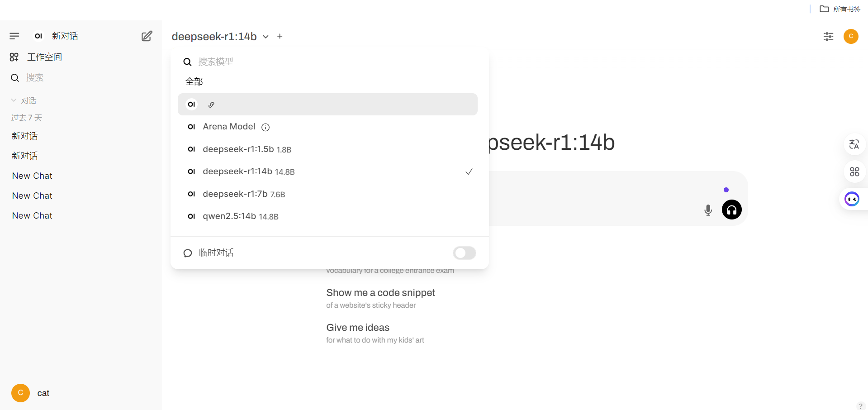Click the translate icon on right edge

tap(854, 144)
